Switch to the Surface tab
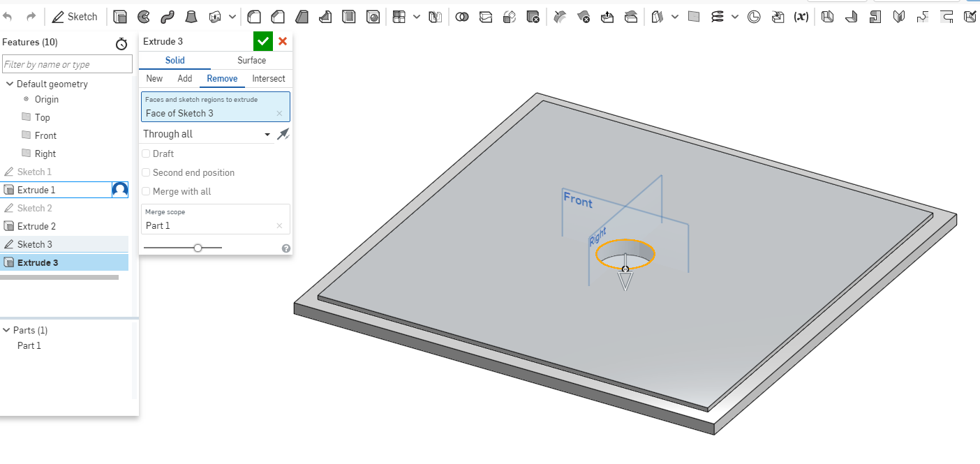 pyautogui.click(x=251, y=60)
